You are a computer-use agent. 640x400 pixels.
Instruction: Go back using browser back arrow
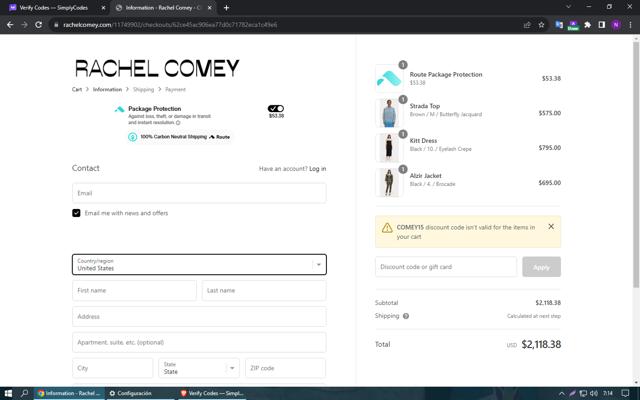click(x=10, y=25)
